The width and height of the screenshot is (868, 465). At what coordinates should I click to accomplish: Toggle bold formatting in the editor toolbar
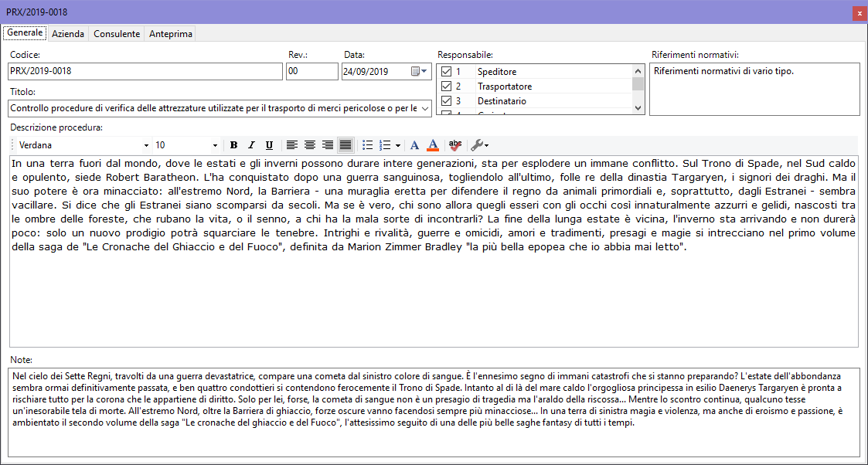coord(233,145)
